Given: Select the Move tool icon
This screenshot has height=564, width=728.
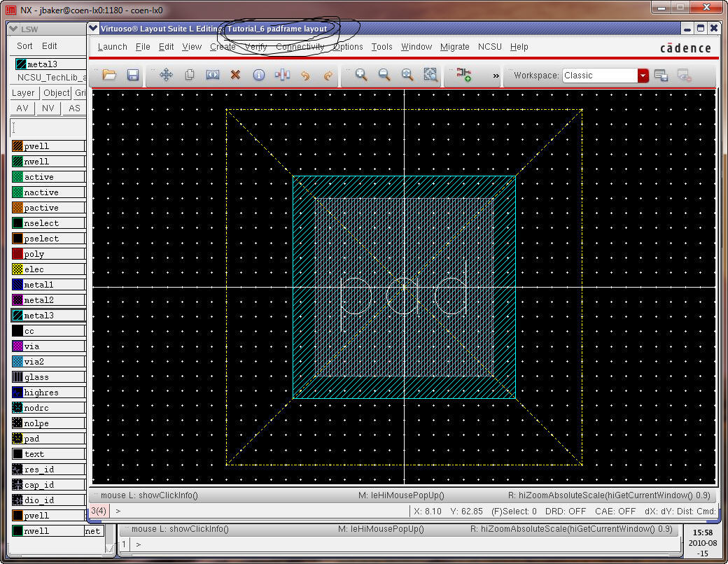Looking at the screenshot, I should pos(166,75).
